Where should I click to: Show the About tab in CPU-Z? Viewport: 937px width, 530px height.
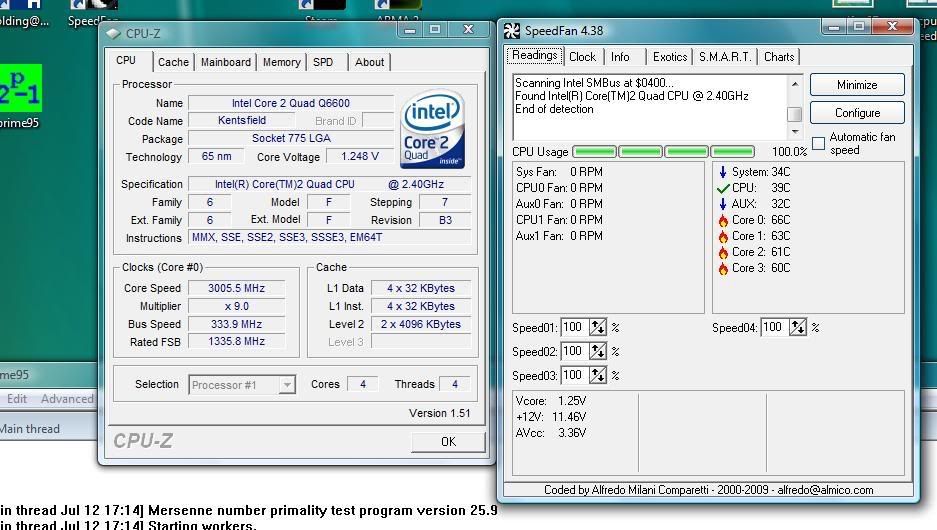click(369, 62)
